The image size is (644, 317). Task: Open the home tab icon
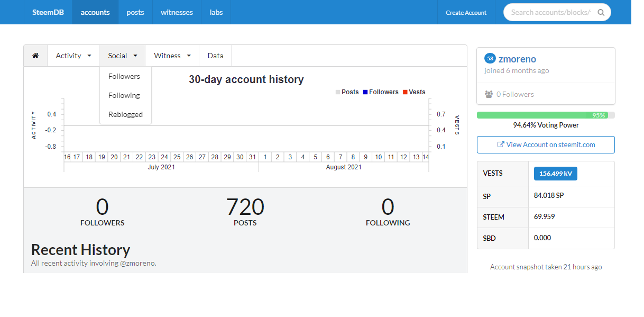click(35, 56)
